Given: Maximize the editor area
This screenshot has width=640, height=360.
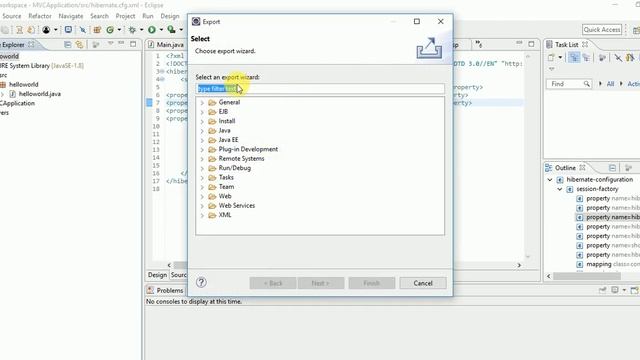Looking at the screenshot, I should click(531, 44).
